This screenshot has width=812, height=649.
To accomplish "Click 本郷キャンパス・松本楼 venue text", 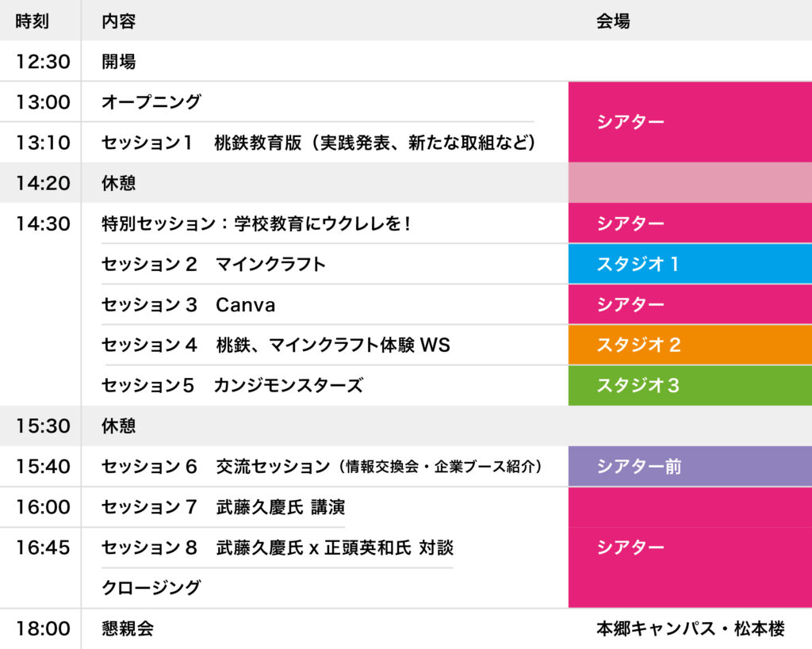I will point(690,629).
